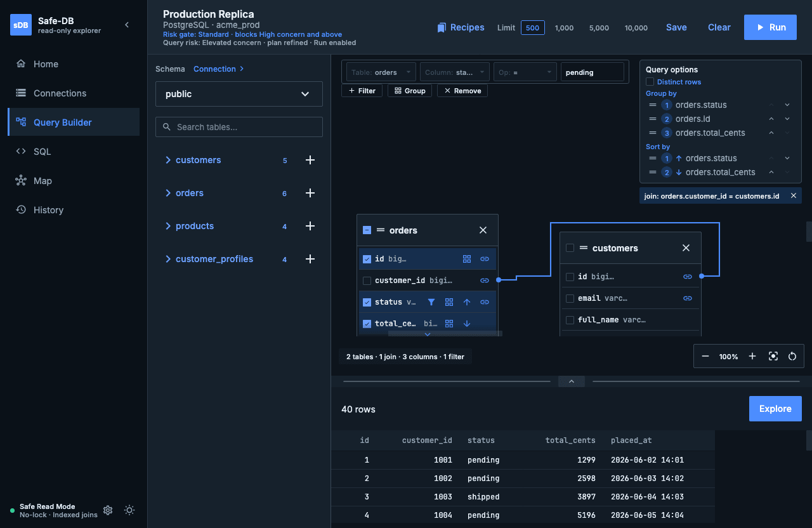Add the products table with its plus icon
Image resolution: width=812 pixels, height=528 pixels.
pyautogui.click(x=310, y=226)
